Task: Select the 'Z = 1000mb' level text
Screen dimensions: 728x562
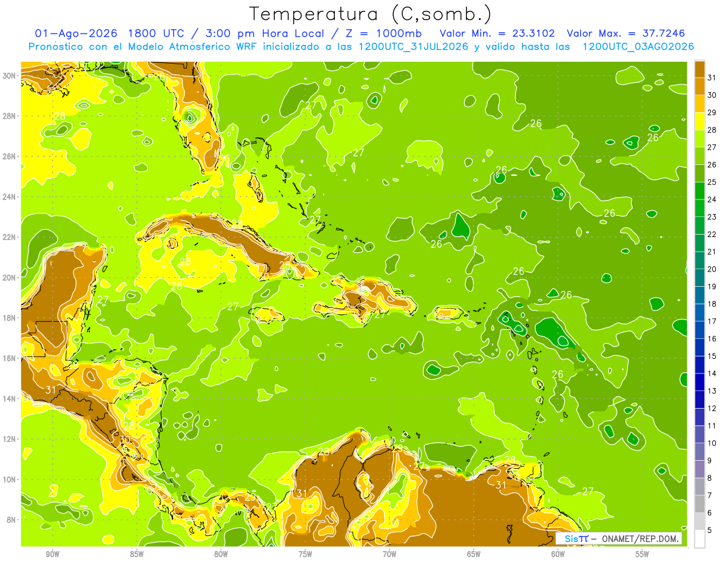Action: [x=384, y=33]
